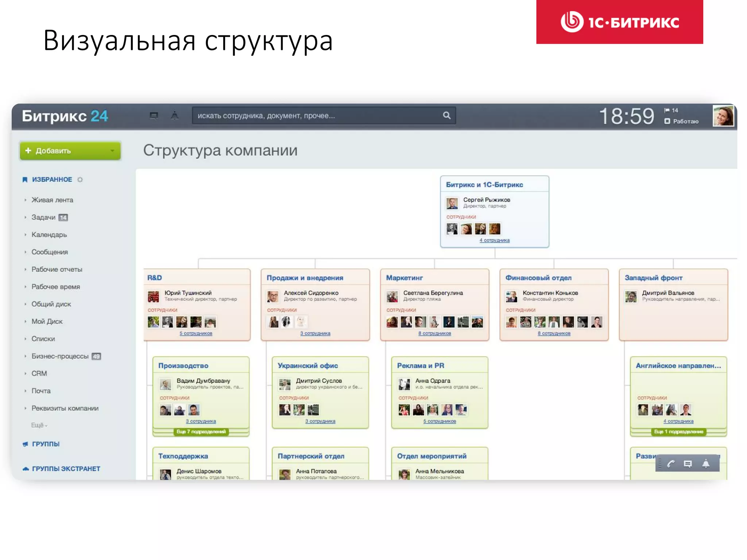Open 5 сотрудников link in Реклама и PR
The image size is (747, 560).
coord(440,421)
